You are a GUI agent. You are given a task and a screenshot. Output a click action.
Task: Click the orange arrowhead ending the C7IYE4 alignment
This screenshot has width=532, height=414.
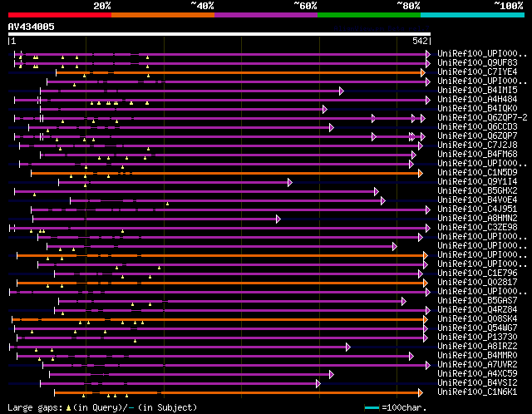point(423,72)
